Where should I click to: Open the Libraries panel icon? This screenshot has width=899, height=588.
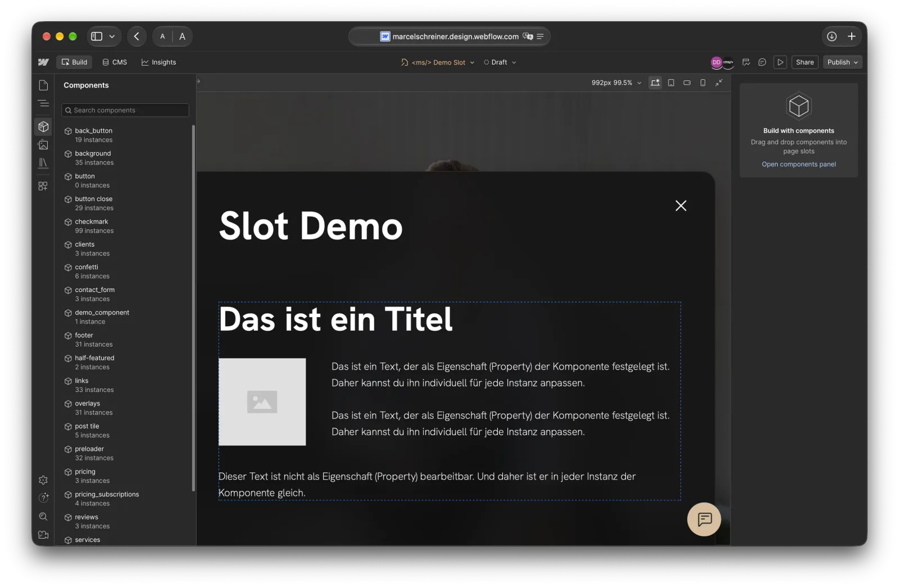click(43, 163)
